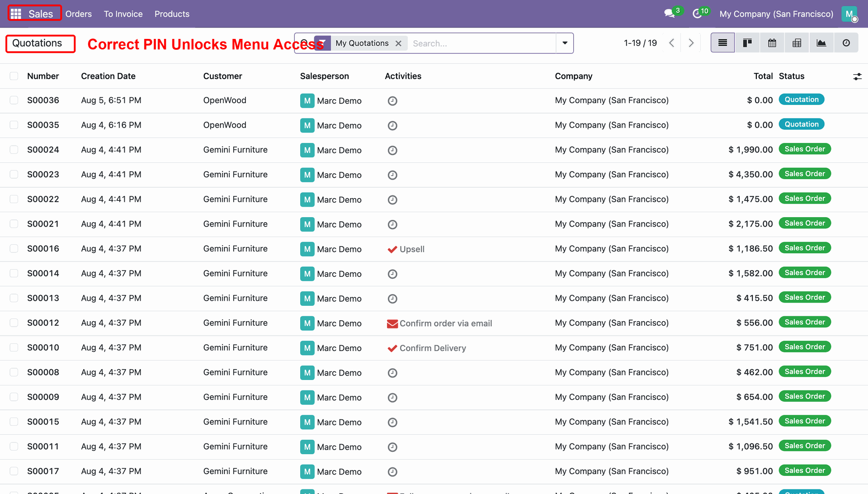Open the company switcher My Company (San Francisco)
868x494 pixels.
click(x=776, y=14)
